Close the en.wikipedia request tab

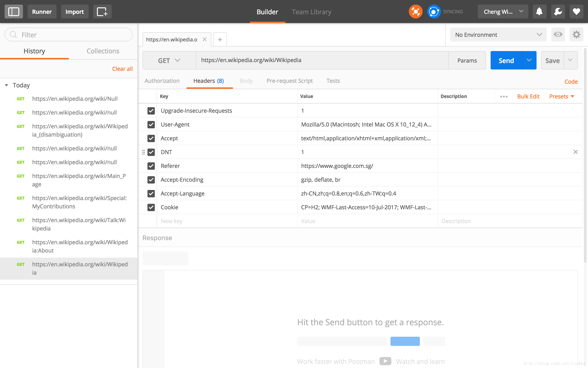[205, 39]
